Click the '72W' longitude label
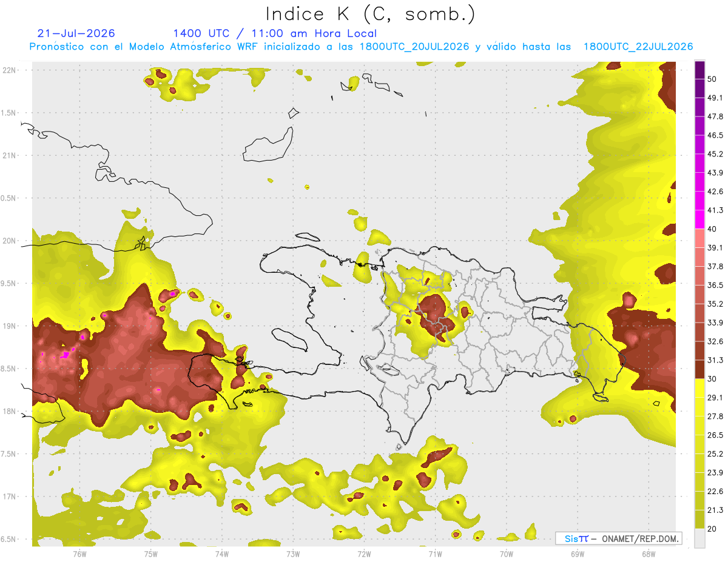The width and height of the screenshot is (728, 562). coord(364,554)
